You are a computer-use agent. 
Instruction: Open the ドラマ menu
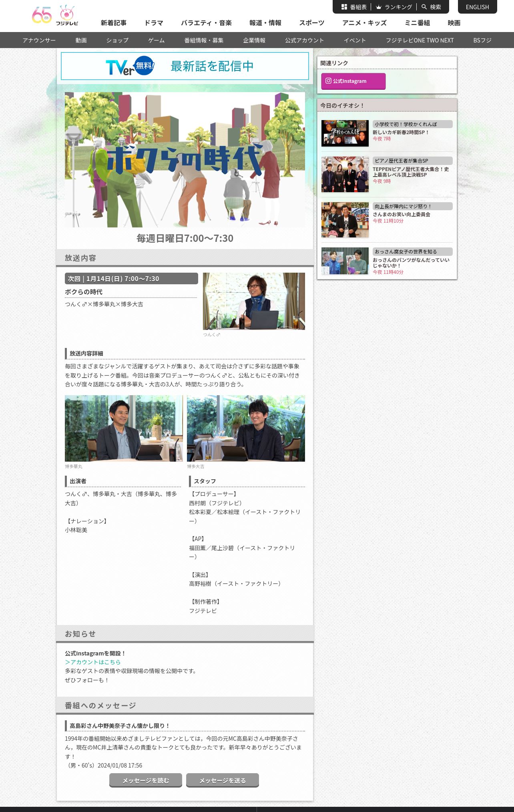coord(154,23)
